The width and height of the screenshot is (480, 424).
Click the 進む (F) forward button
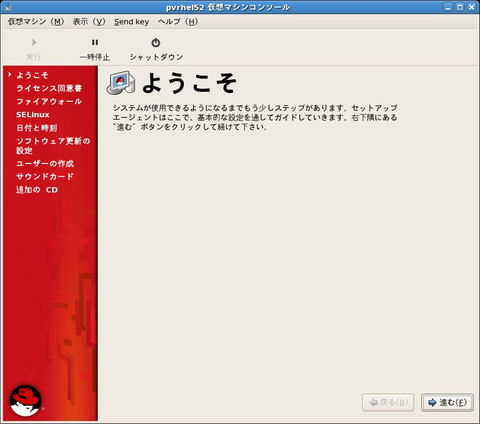[x=447, y=403]
